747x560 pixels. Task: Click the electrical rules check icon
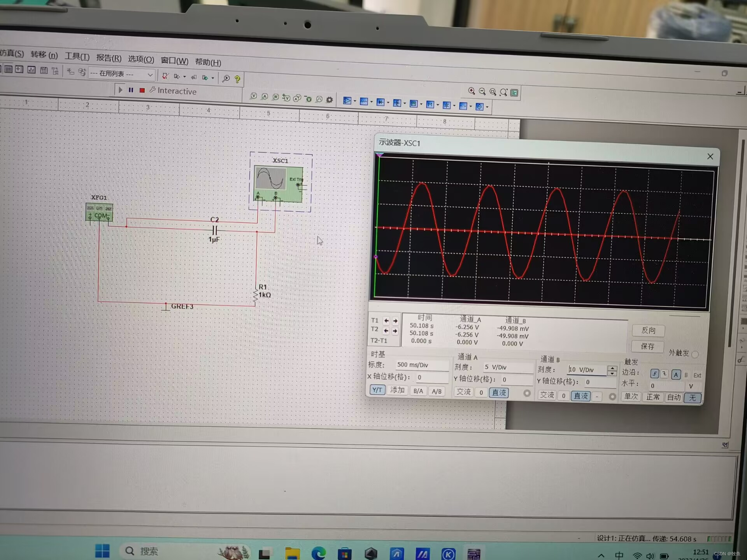pos(165,76)
